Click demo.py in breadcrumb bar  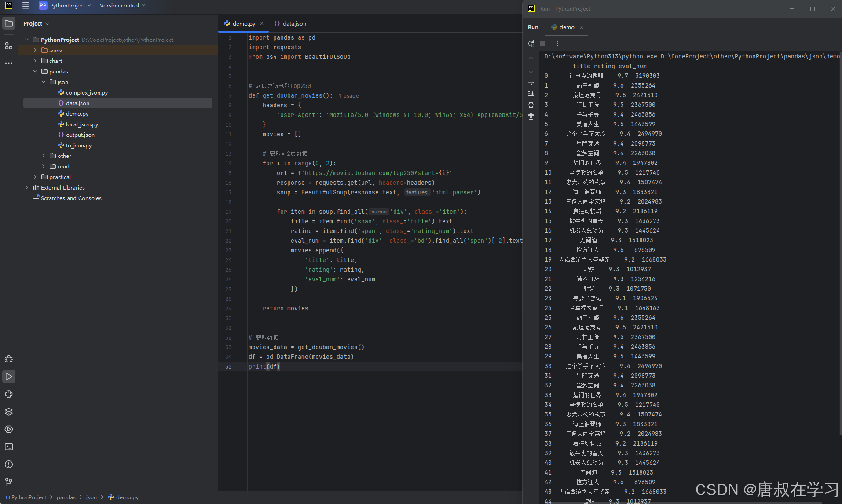point(123,497)
